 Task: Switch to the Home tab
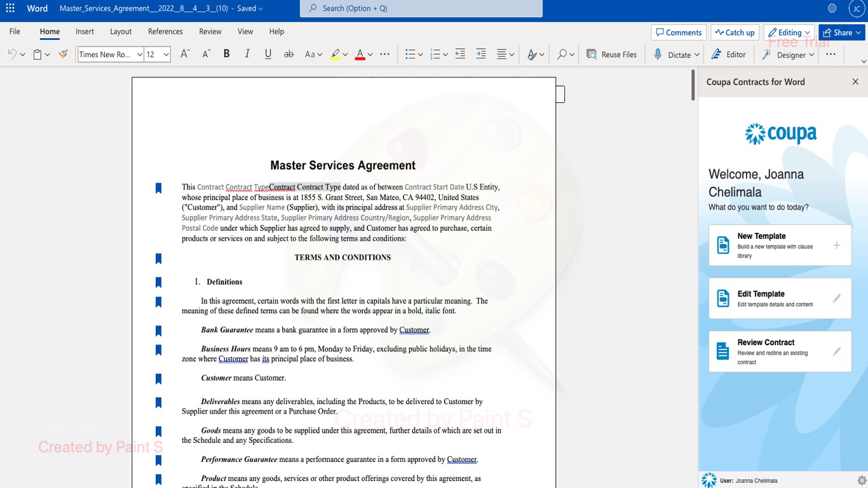pos(50,31)
